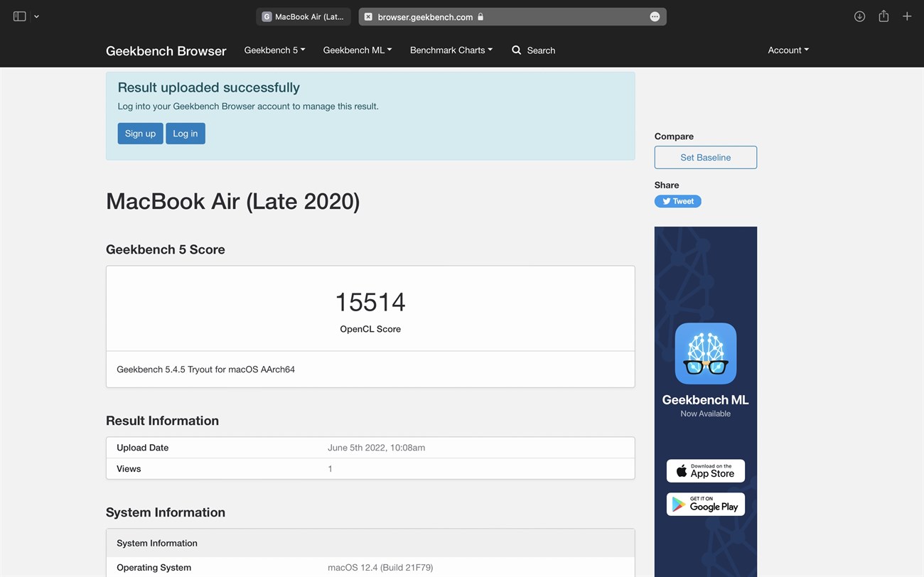Open a new tab with the plus icon
924x577 pixels.
coord(907,16)
